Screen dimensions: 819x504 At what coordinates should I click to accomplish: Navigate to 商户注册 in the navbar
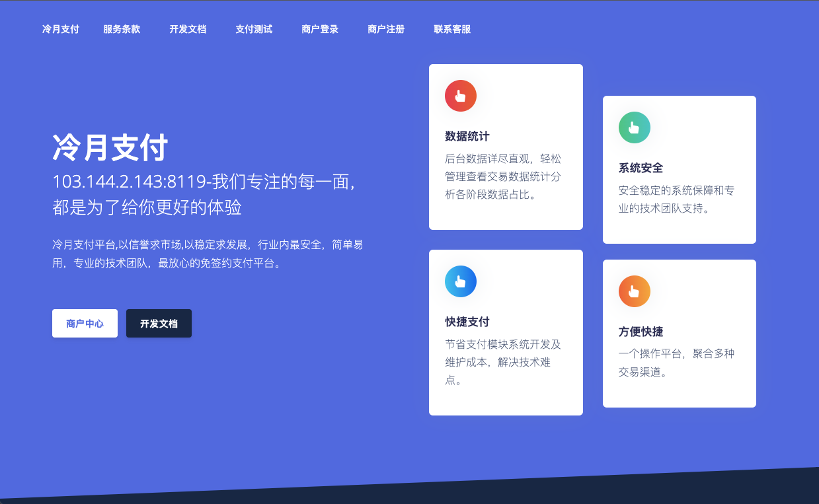click(386, 29)
